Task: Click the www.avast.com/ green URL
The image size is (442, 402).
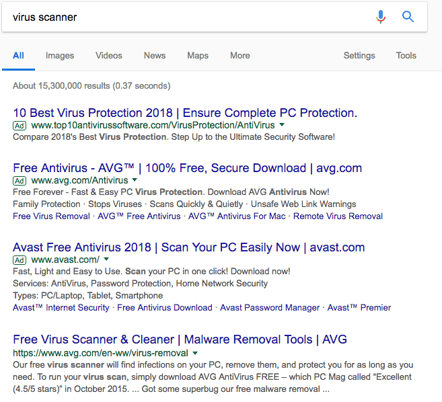Action: pyautogui.click(x=65, y=260)
